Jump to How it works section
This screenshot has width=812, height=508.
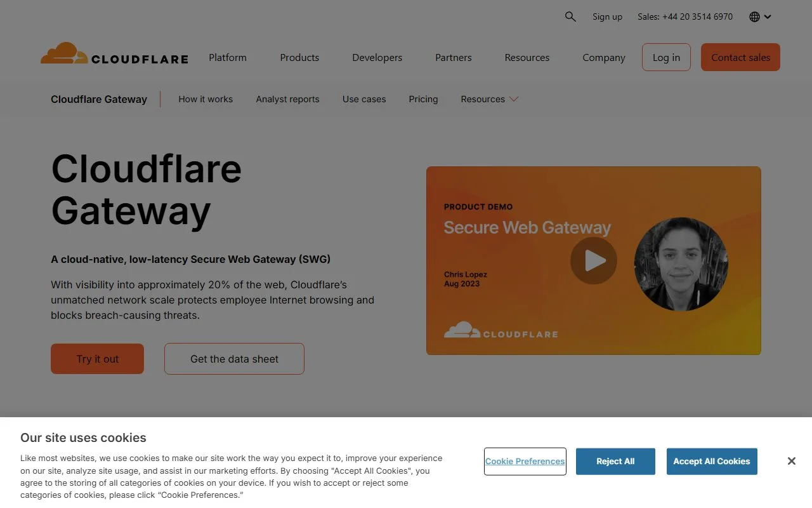pos(206,99)
